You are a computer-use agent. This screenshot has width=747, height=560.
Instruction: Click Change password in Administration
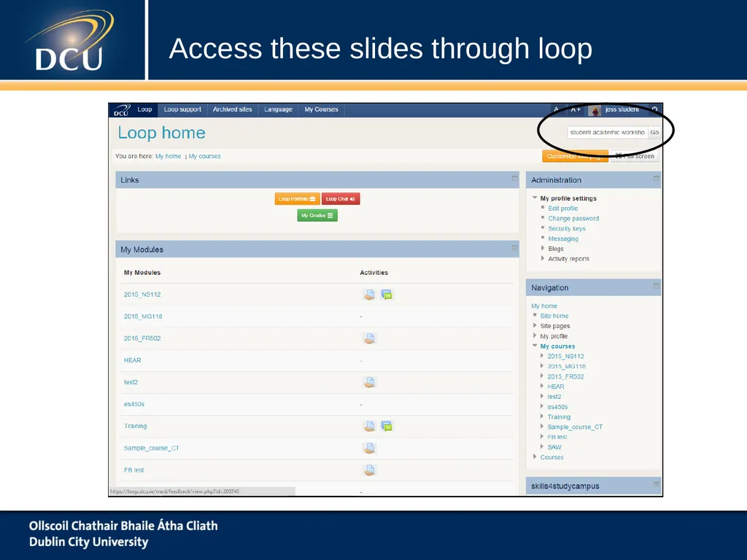pos(573,218)
